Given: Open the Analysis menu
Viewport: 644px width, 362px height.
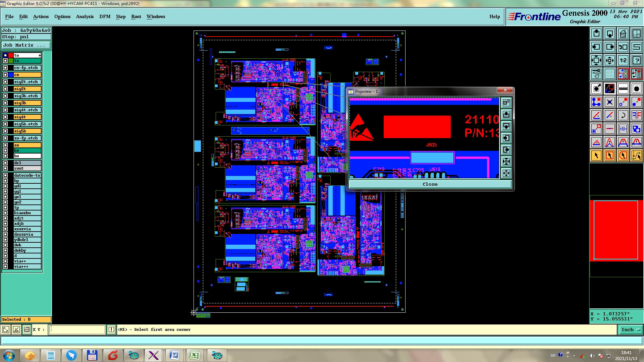Looking at the screenshot, I should tap(85, 16).
